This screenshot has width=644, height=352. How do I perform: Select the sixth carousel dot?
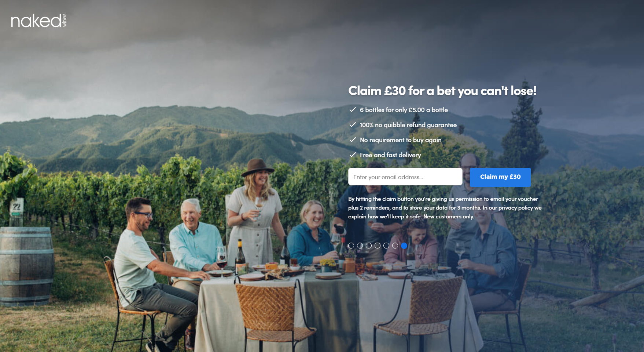395,246
